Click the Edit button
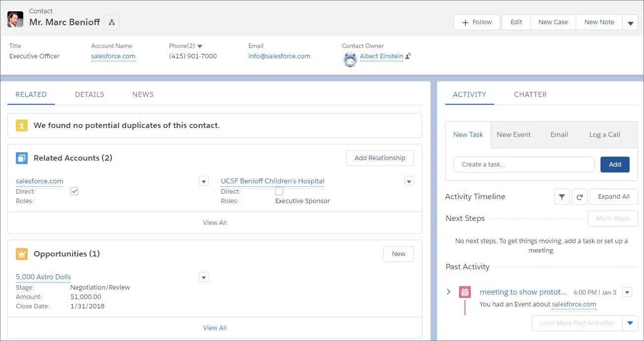The height and width of the screenshot is (341, 644). click(516, 22)
